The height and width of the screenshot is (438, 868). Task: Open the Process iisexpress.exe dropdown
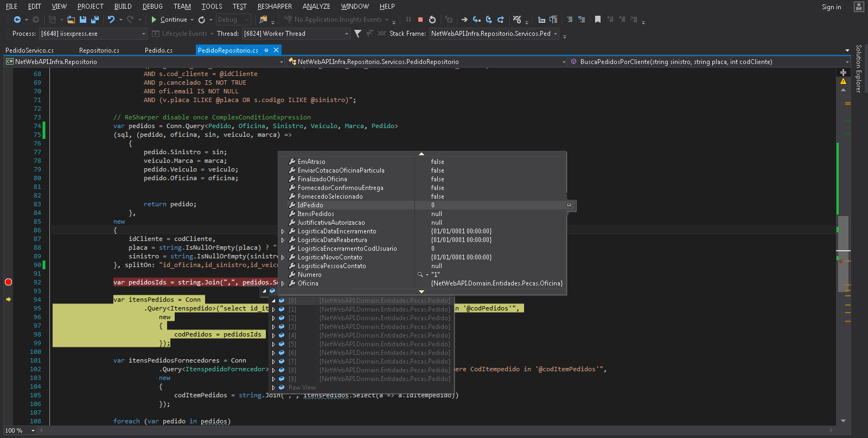click(144, 34)
